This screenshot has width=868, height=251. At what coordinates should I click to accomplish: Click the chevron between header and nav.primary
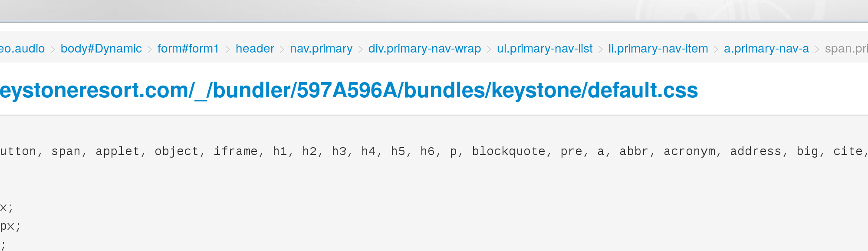(x=282, y=49)
